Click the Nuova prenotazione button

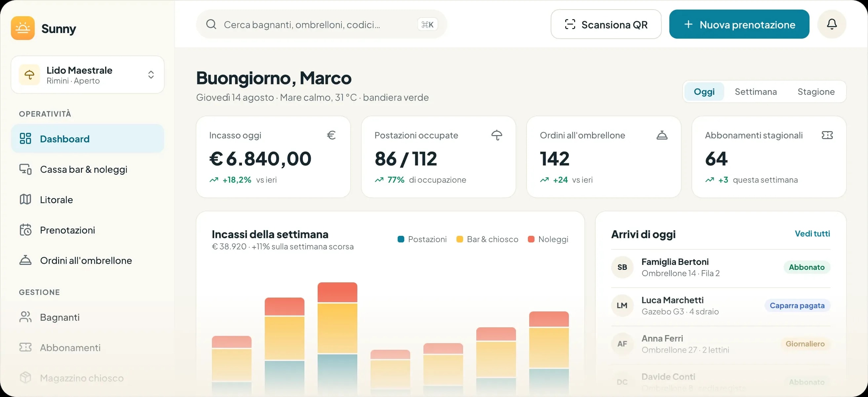tap(739, 24)
